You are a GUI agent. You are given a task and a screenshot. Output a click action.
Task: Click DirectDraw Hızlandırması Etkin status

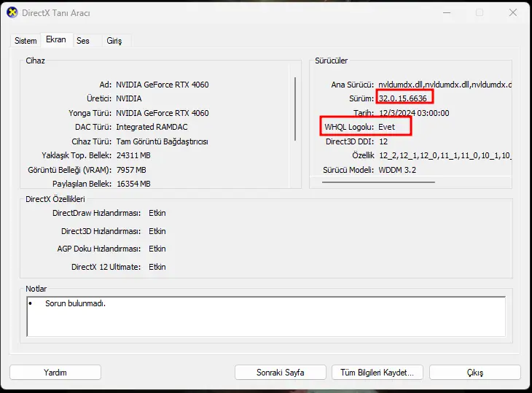point(157,213)
